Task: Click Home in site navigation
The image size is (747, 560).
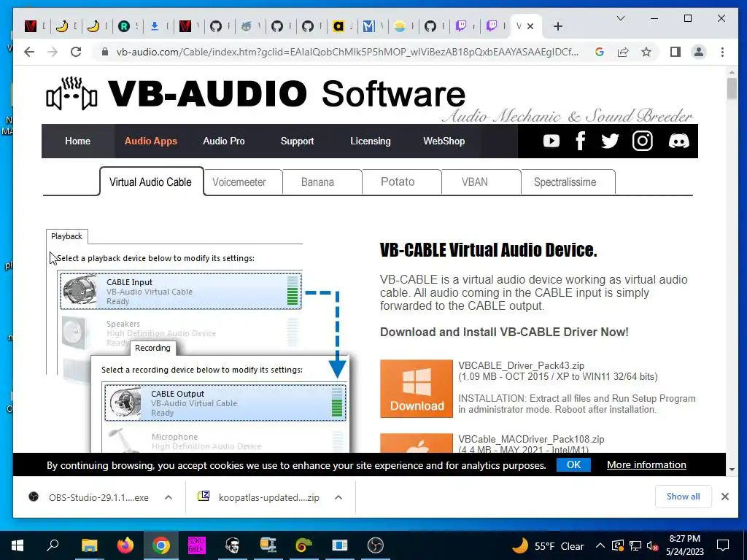Action: 77,141
